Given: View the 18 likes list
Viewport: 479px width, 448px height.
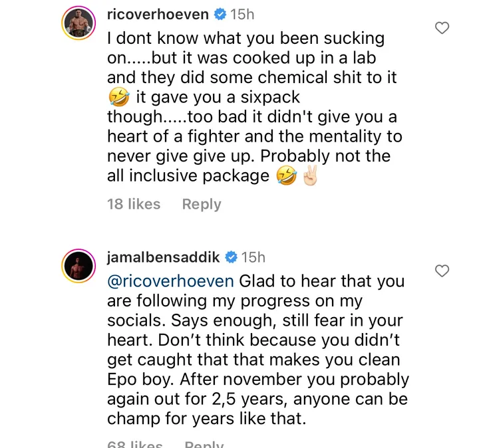Looking at the screenshot, I should 134,205.
